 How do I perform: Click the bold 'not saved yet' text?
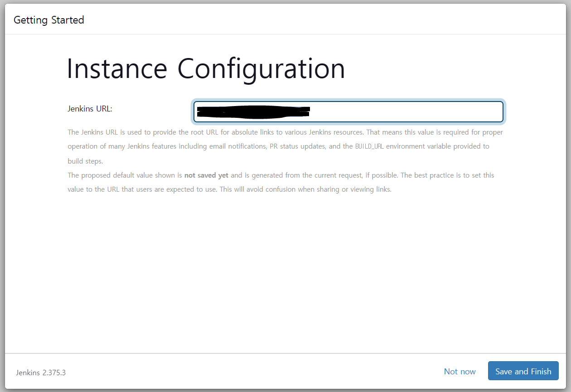(x=206, y=175)
